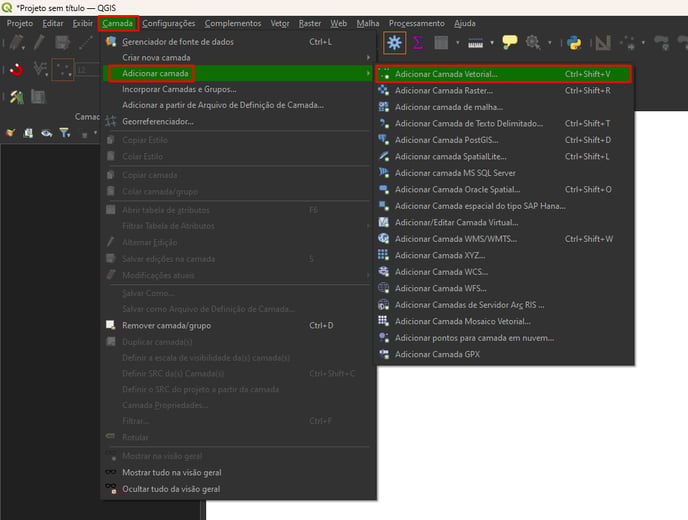Click the yellow map tips speech bubble icon
688x520 pixels.
(x=509, y=42)
